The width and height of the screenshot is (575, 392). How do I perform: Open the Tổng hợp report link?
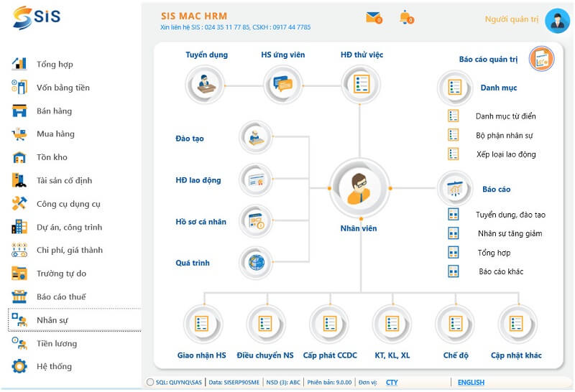(494, 253)
